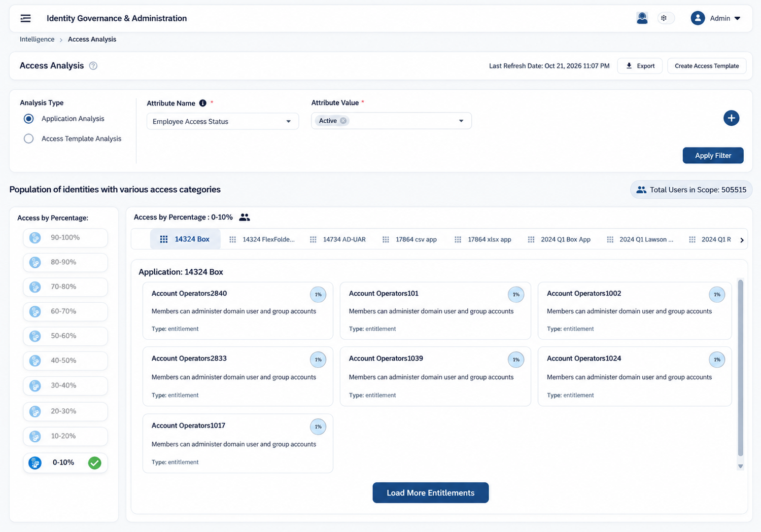The width and height of the screenshot is (761, 532).
Task: Click the Export button
Action: click(640, 66)
